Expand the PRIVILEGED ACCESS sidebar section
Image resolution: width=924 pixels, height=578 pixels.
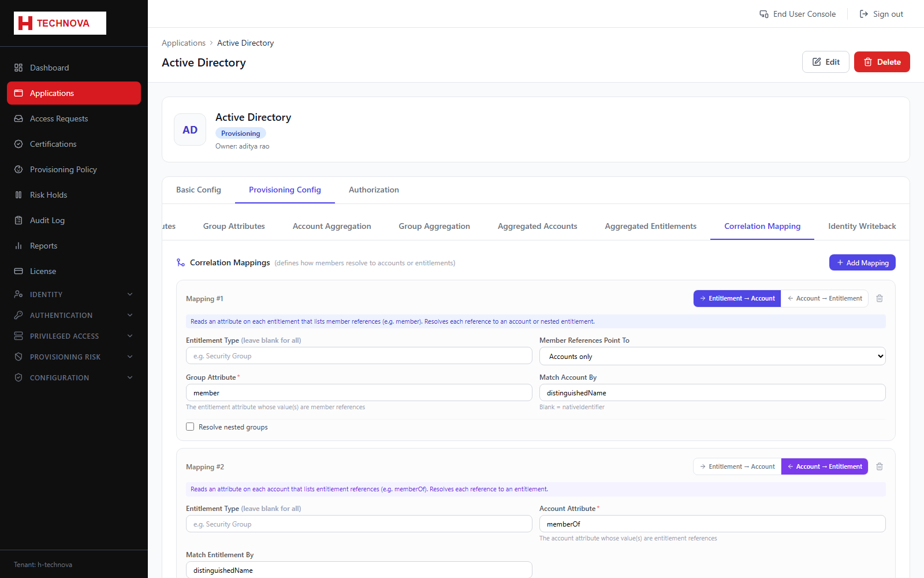click(x=74, y=336)
